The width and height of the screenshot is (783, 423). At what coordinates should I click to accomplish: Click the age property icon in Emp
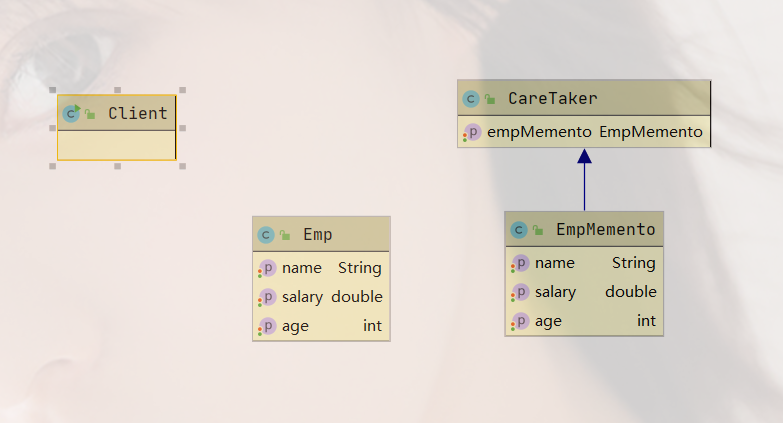[x=267, y=326]
